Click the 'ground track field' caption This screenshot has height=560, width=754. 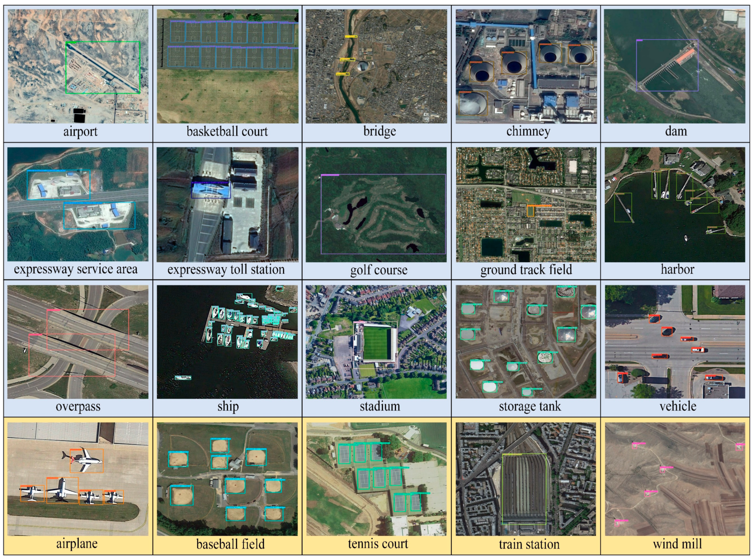pyautogui.click(x=526, y=270)
